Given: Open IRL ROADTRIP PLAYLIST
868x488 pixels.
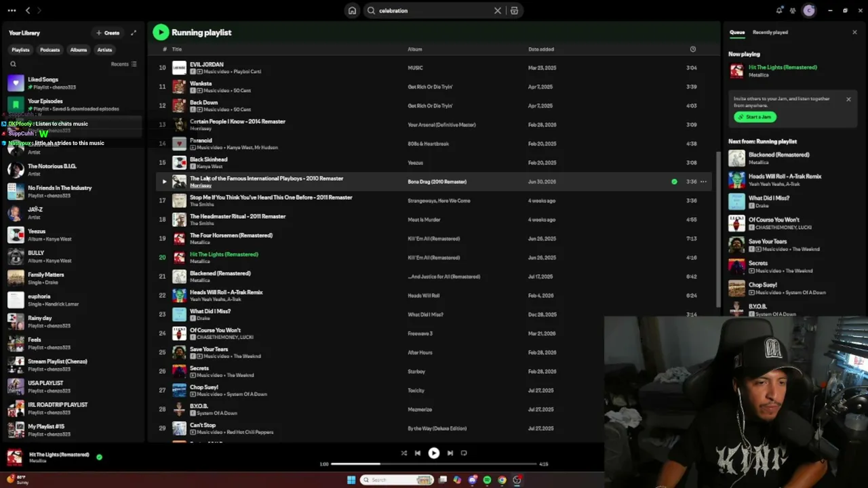Looking at the screenshot, I should [x=73, y=408].
